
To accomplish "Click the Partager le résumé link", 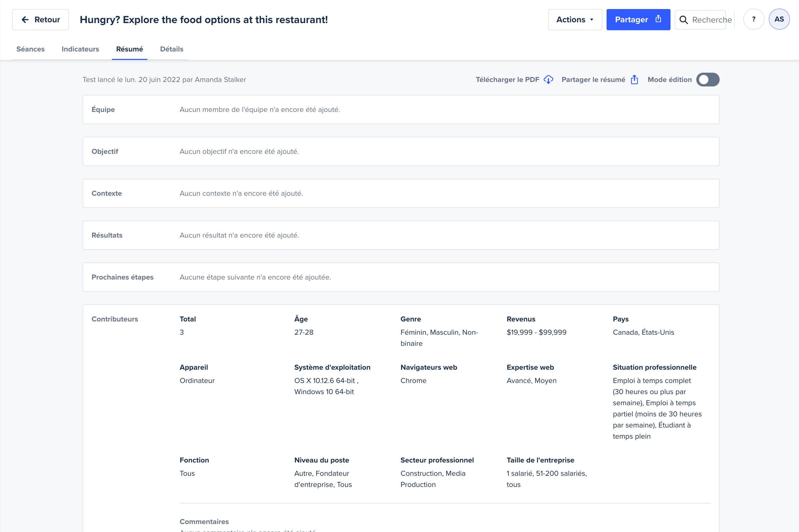I will [593, 80].
